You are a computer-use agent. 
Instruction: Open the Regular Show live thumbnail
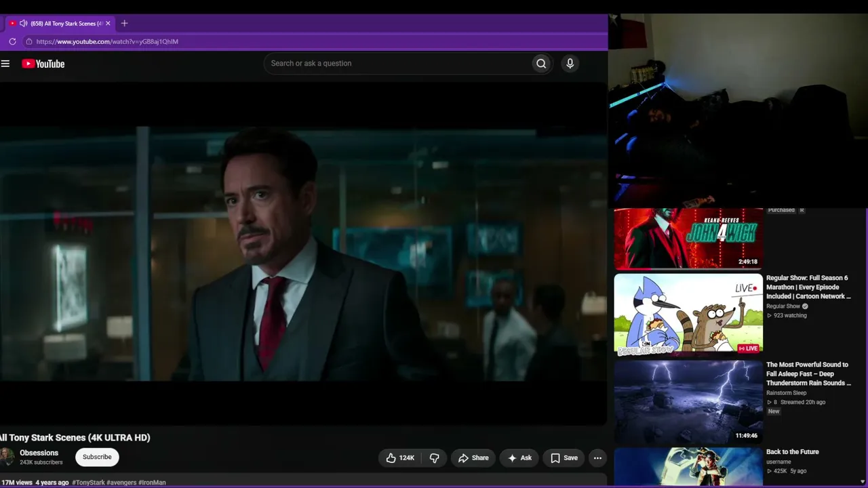pyautogui.click(x=688, y=314)
